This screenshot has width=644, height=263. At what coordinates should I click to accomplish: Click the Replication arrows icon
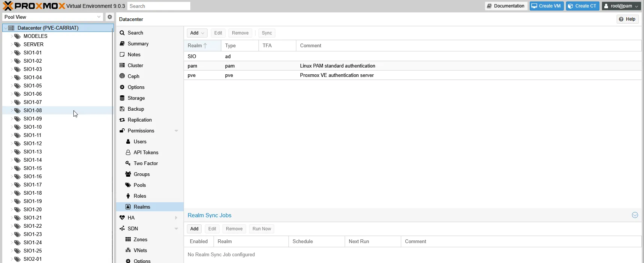[122, 120]
